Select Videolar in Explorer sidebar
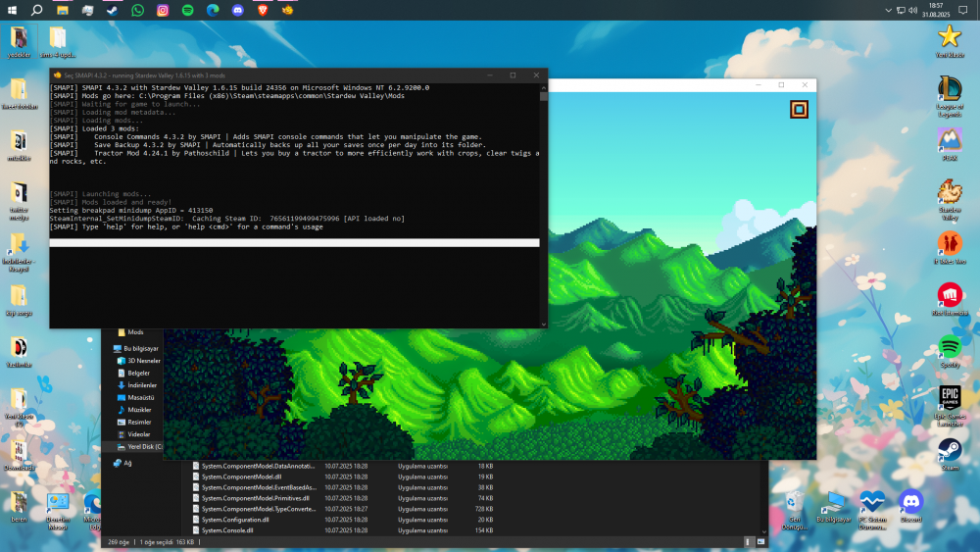 pos(133,433)
